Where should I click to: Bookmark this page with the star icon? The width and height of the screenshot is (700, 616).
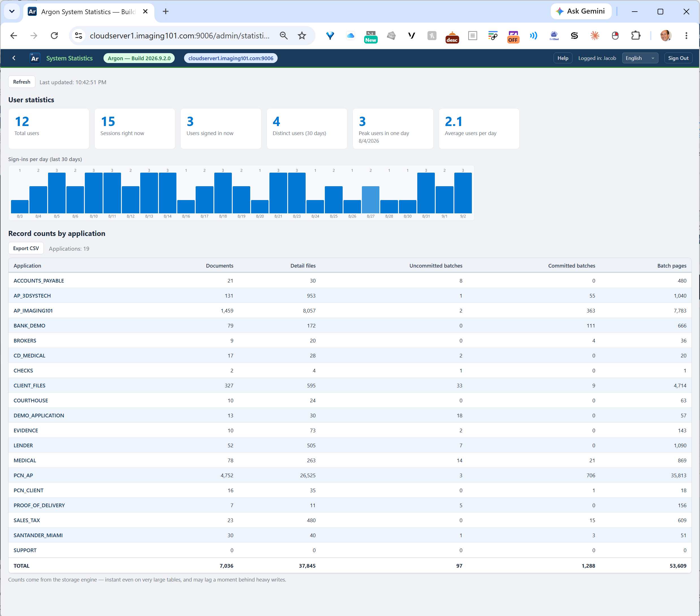[302, 36]
